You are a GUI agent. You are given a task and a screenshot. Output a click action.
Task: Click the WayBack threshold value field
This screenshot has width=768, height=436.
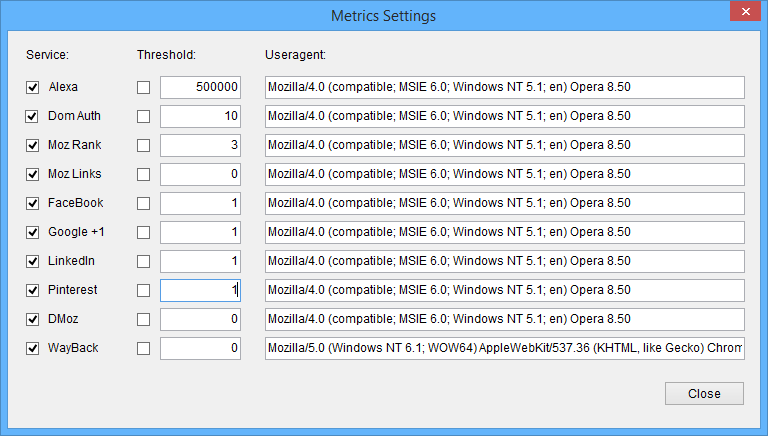[200, 349]
